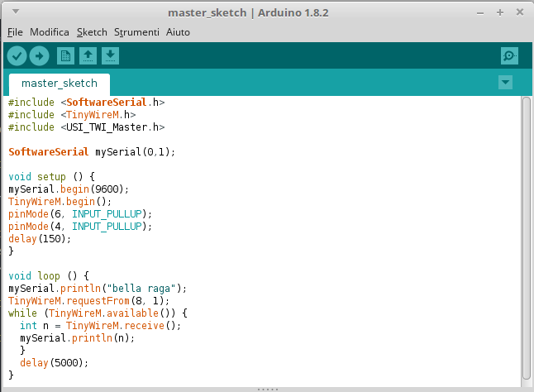Viewport: 534px width, 392px height.
Task: Click the line '#include <USI_TWI_Master.h>'
Action: pyautogui.click(x=87, y=127)
